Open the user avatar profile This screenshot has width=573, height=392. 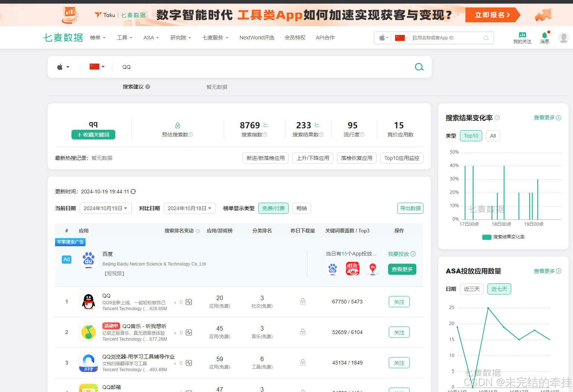click(x=564, y=38)
